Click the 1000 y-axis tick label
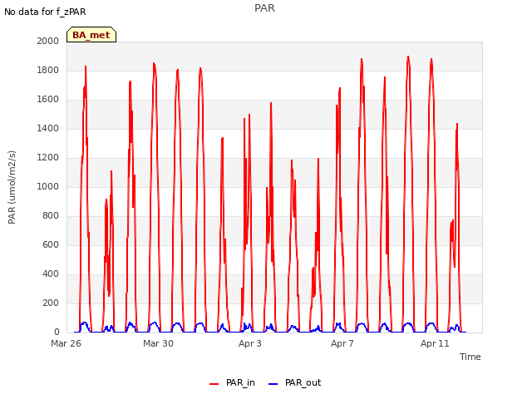The width and height of the screenshot is (532, 399). coord(48,186)
